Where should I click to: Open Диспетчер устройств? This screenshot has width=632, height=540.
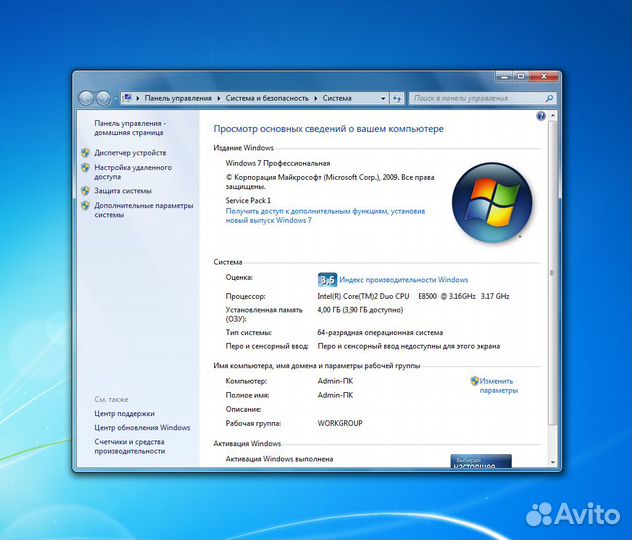click(x=130, y=153)
